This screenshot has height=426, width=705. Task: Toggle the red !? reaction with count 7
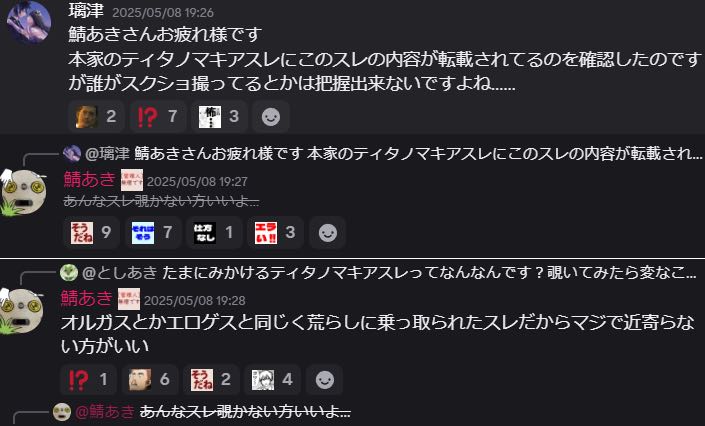tap(157, 117)
